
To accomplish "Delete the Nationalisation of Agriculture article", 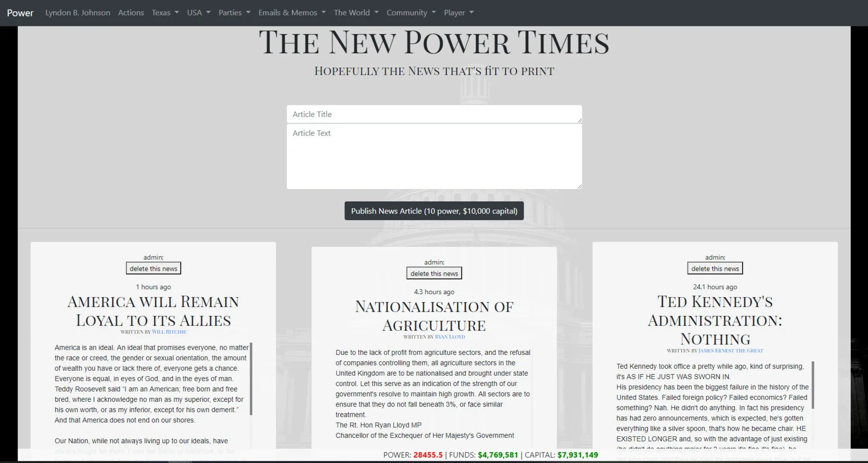I will pyautogui.click(x=434, y=274).
